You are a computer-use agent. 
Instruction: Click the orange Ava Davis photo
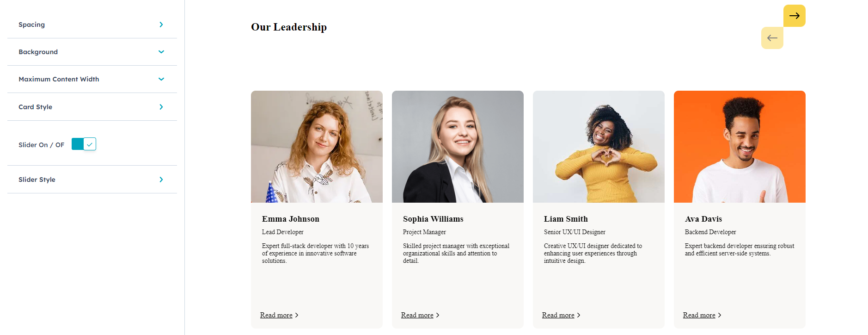click(x=740, y=147)
